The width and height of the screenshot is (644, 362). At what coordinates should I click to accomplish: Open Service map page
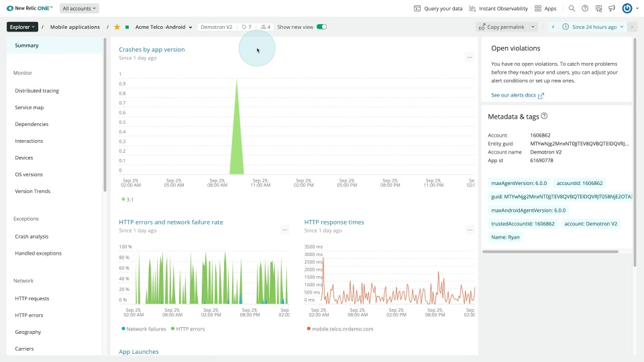[x=29, y=107]
